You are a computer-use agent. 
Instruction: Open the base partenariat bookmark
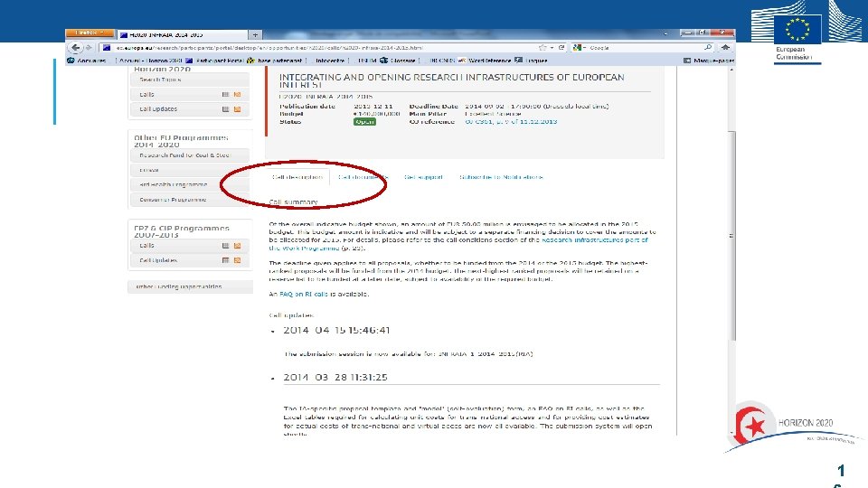275,61
